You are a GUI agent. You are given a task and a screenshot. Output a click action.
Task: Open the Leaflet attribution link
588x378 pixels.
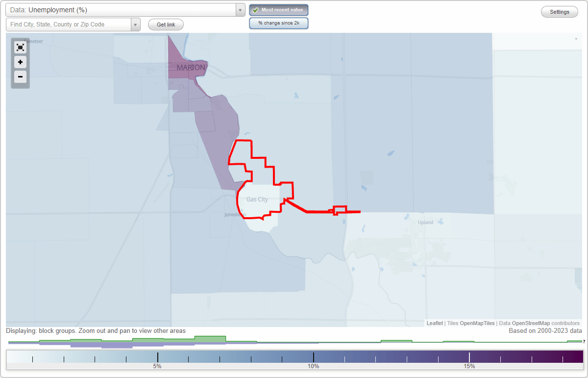point(435,323)
